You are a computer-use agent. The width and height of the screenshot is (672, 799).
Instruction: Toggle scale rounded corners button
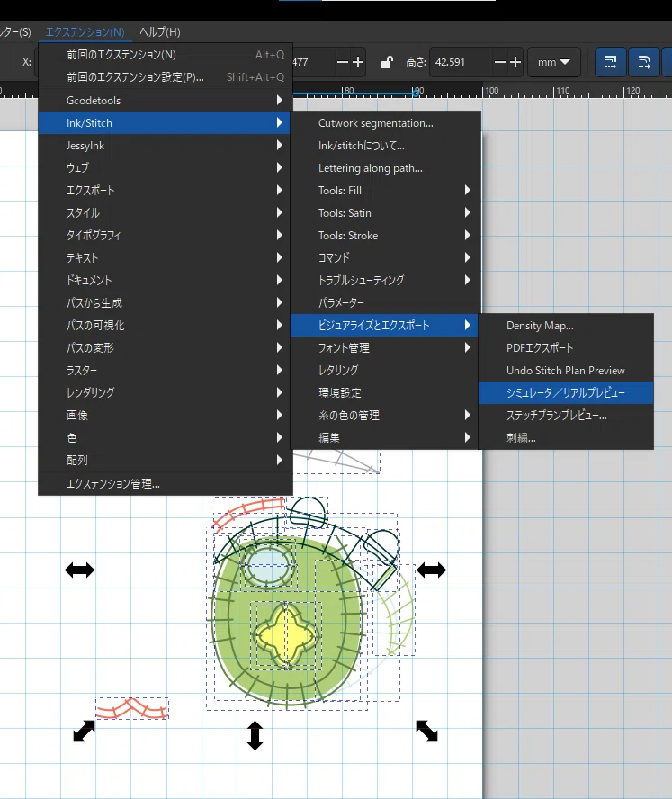644,62
